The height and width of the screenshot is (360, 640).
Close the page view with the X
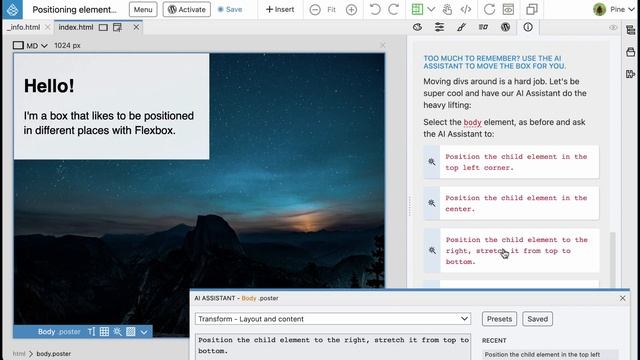pyautogui.click(x=382, y=45)
